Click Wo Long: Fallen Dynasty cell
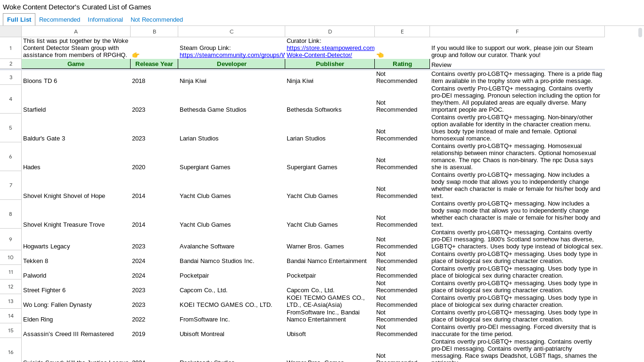 (x=76, y=301)
